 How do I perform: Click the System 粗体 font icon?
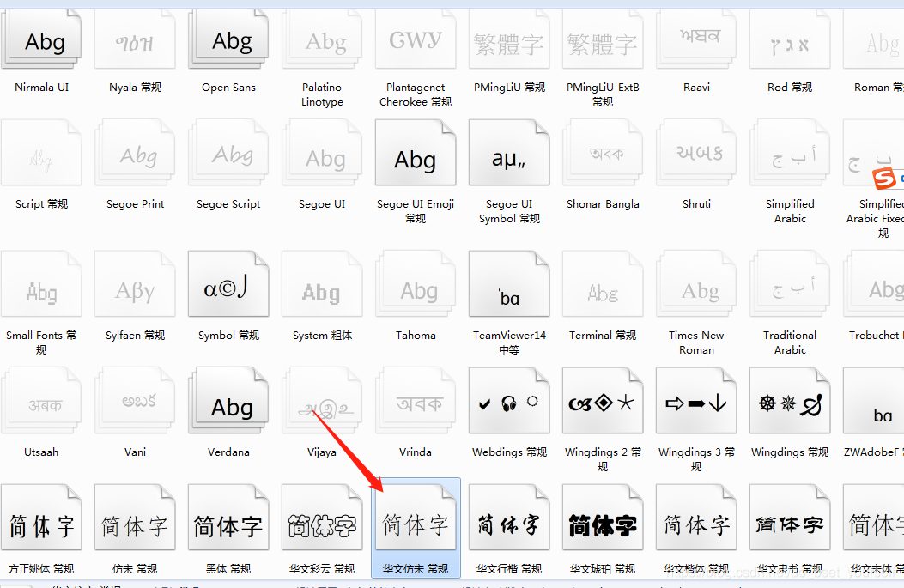[x=322, y=283]
